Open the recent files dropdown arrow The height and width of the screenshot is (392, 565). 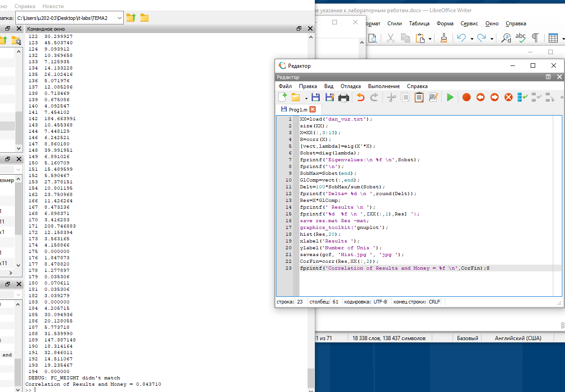306,98
